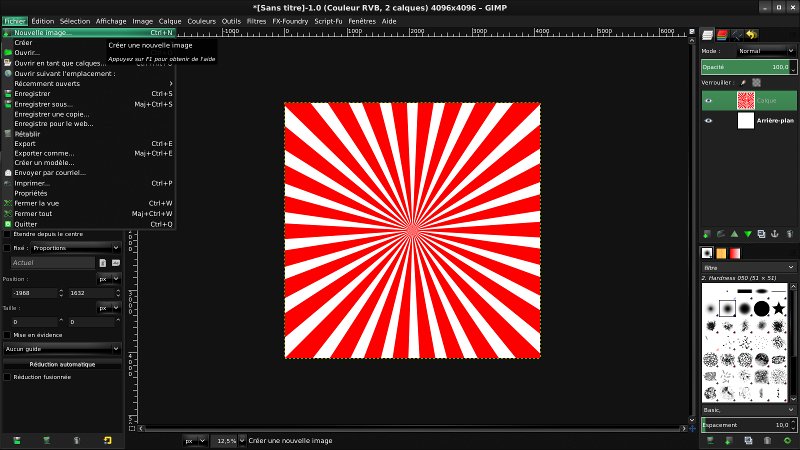Viewport: 800px width, 450px height.
Task: Open the 'Aucun guide' dropdown
Action: (62, 349)
